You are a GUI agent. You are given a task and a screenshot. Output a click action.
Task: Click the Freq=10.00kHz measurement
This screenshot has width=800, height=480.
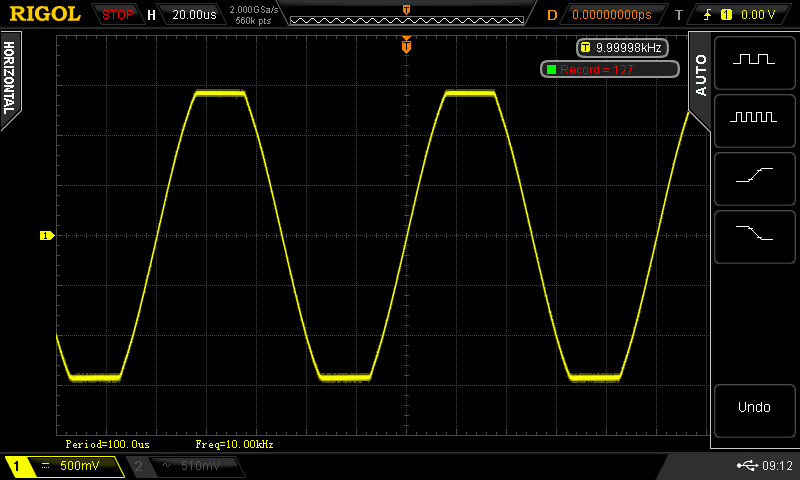[234, 444]
